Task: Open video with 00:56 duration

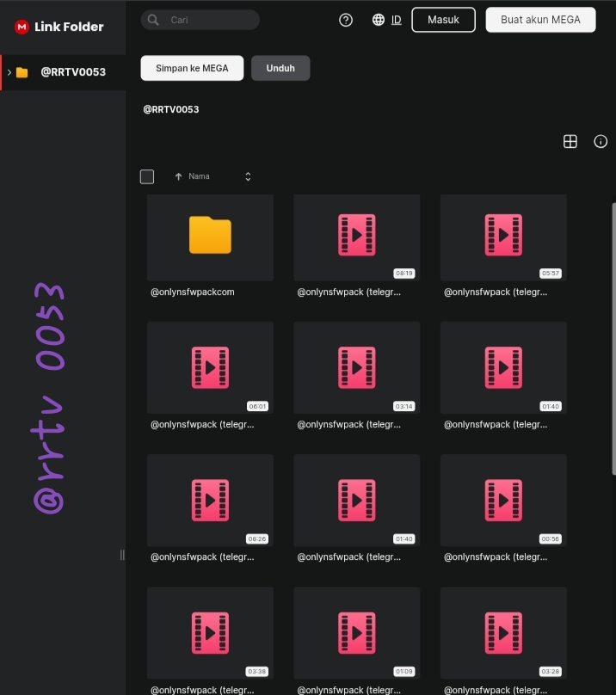Action: [x=503, y=501]
